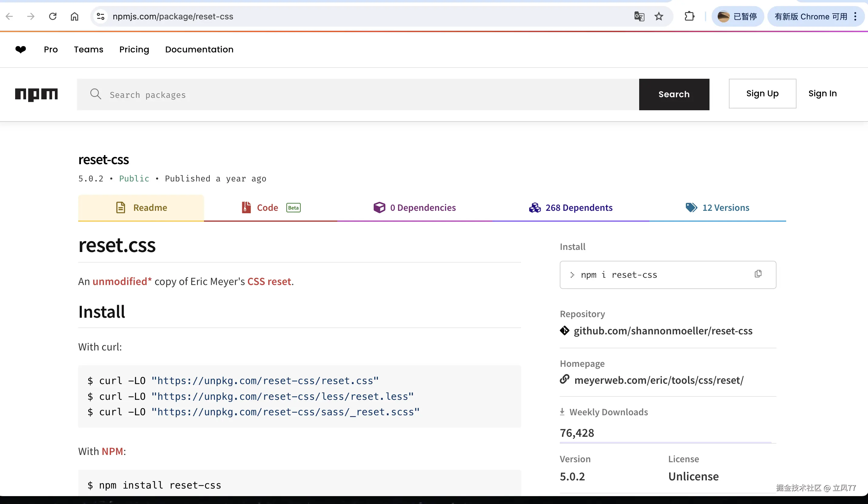Click the Sign Up button
The height and width of the screenshot is (504, 868).
762,94
